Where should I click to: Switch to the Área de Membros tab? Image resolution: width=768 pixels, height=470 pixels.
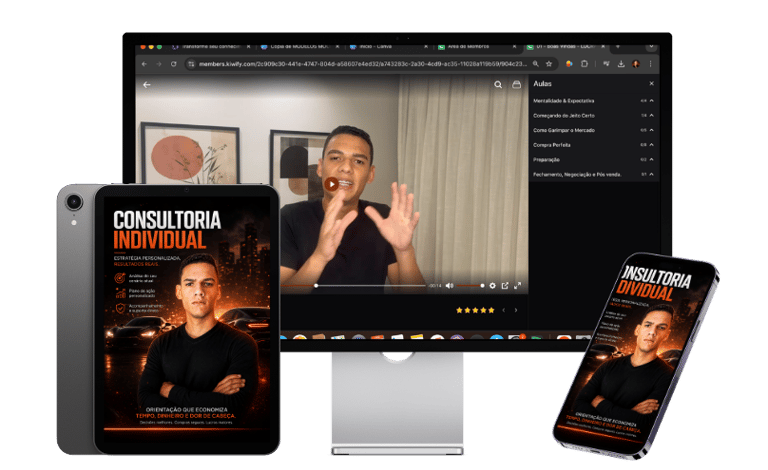477,47
